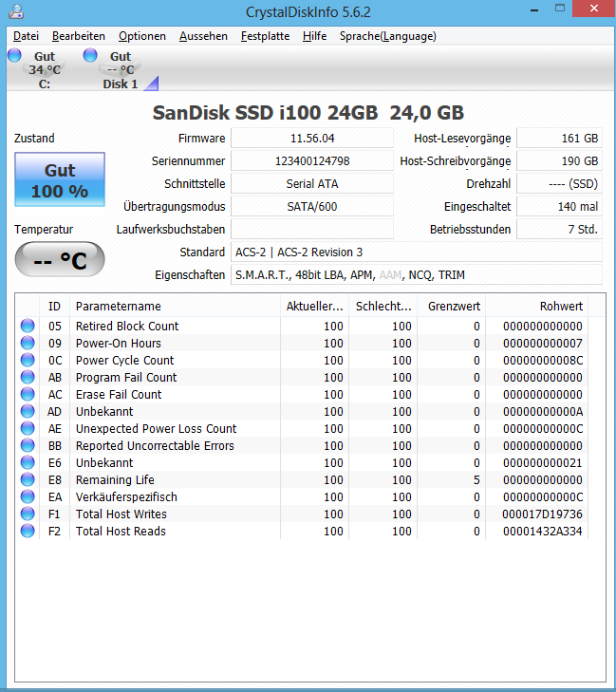This screenshot has height=692, width=616.
Task: Click the Eigenschaften field listing S.M.A.R.T.
Action: pyautogui.click(x=417, y=275)
